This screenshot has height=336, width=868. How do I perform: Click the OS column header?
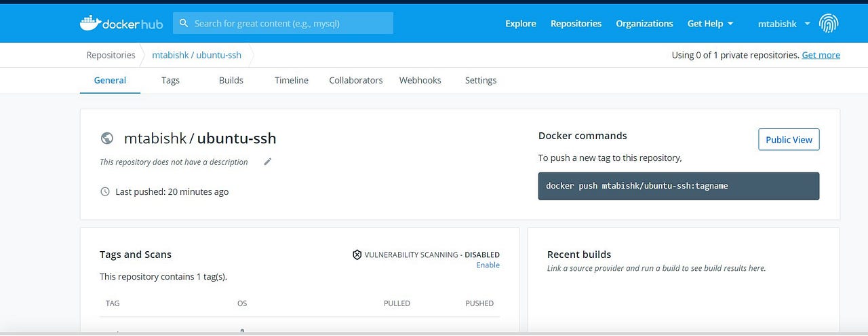click(x=242, y=303)
